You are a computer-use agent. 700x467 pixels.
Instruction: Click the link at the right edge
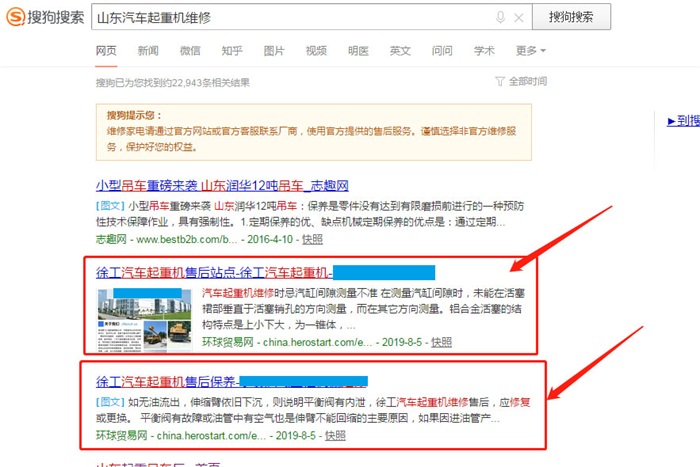tap(683, 121)
